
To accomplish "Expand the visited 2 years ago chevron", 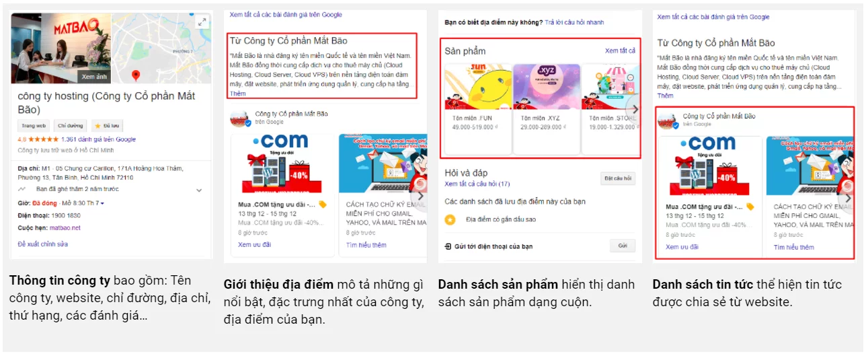I will (199, 190).
